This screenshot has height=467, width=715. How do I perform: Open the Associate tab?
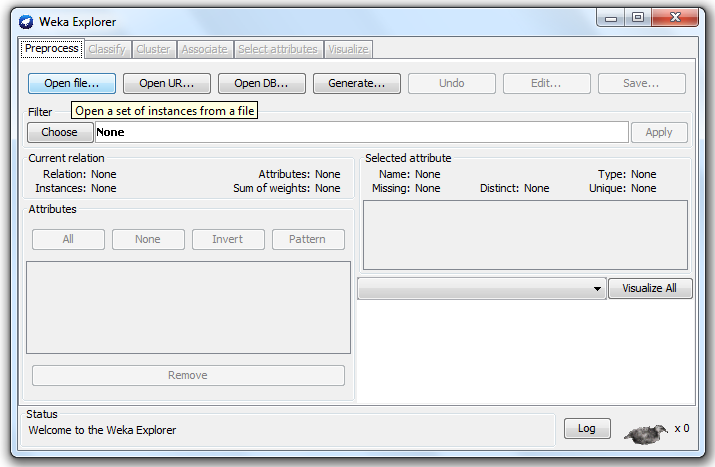coord(204,49)
